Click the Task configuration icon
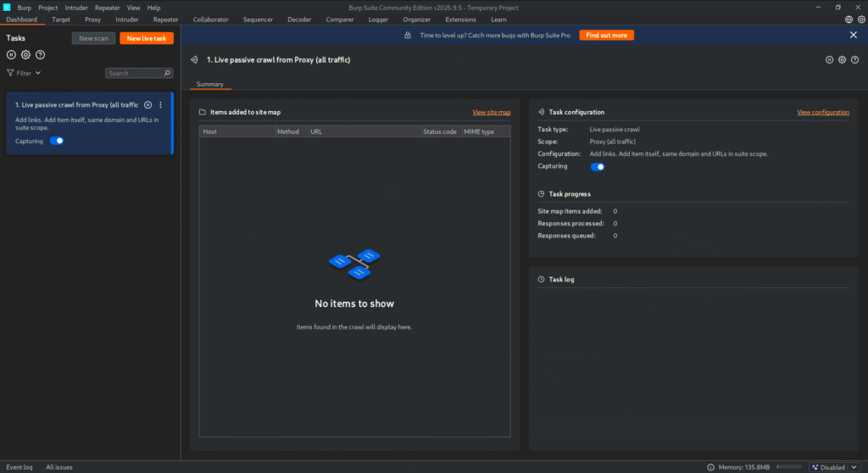This screenshot has height=473, width=868. [542, 112]
